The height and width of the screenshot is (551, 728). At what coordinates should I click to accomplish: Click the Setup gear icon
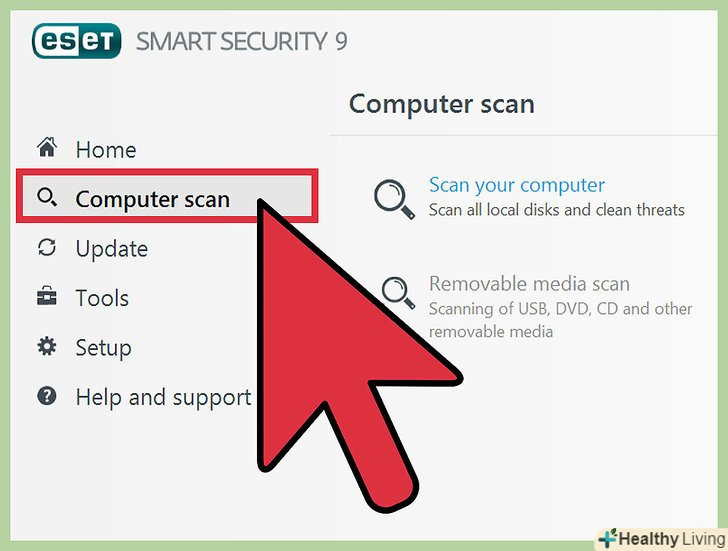point(47,346)
